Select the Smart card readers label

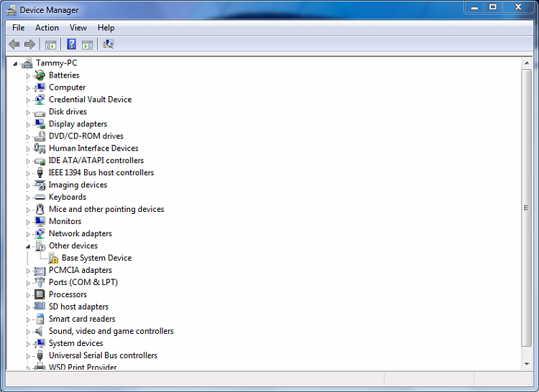click(x=82, y=319)
